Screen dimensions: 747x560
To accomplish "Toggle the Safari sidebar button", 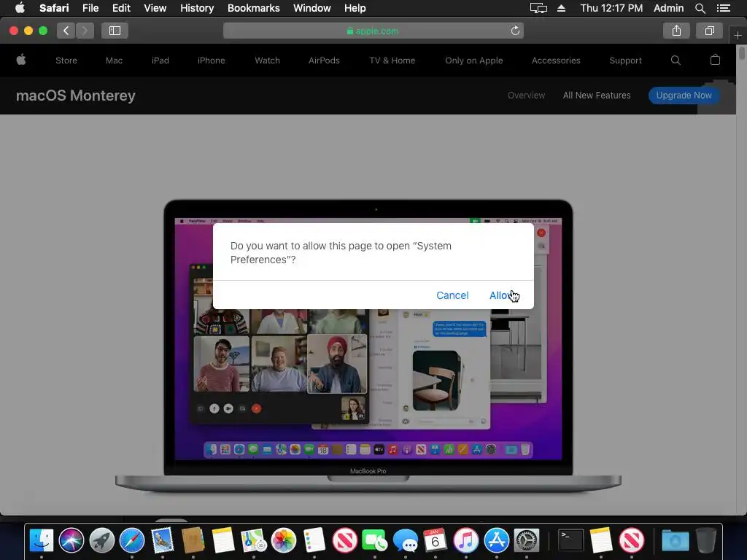I will 115,31.
